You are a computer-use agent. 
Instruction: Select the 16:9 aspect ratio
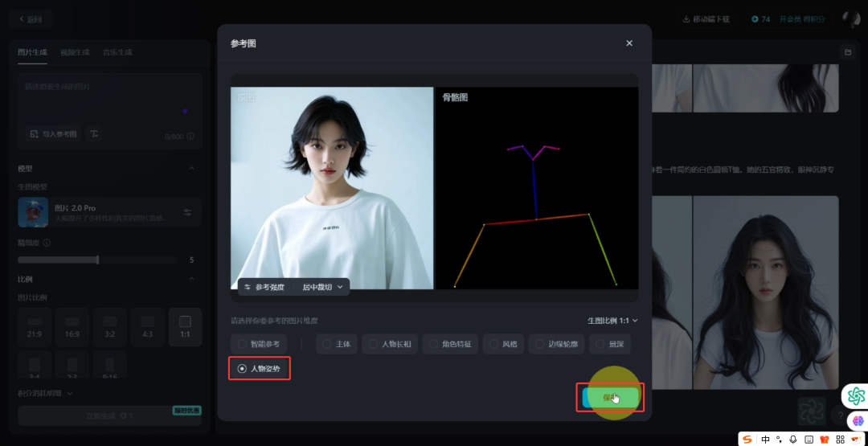(x=72, y=327)
